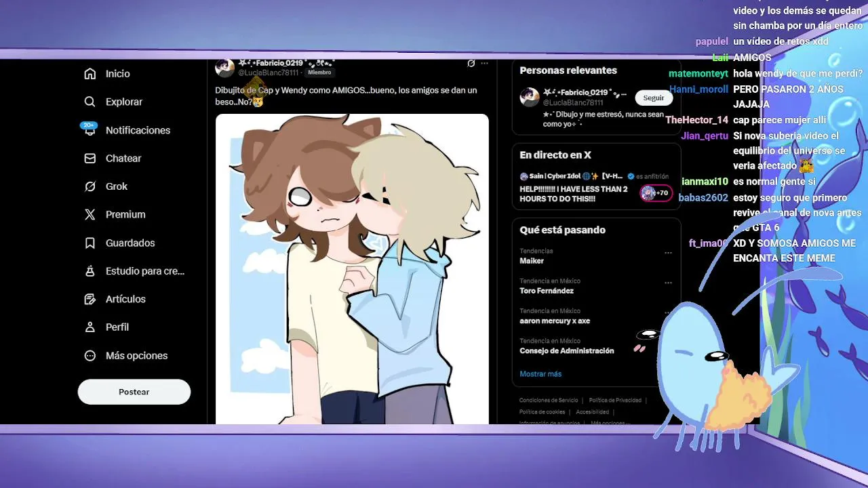Click chat username Jian_qertu

(x=705, y=136)
